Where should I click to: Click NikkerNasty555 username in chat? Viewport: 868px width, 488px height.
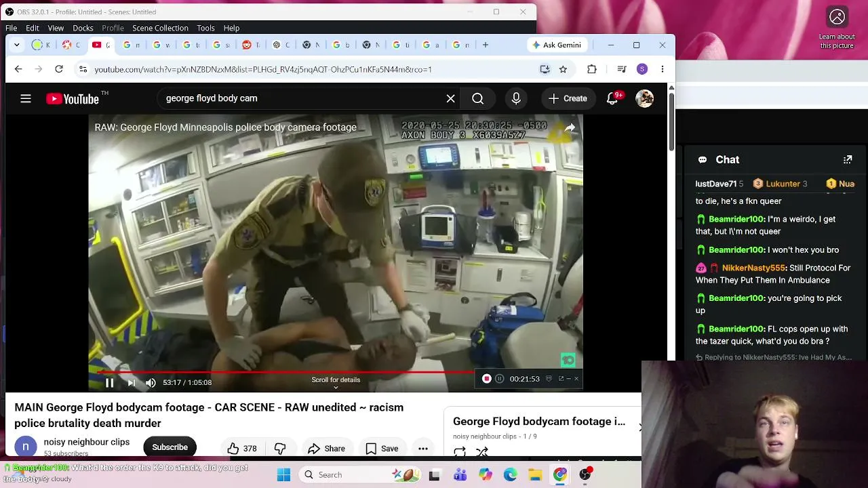point(753,268)
